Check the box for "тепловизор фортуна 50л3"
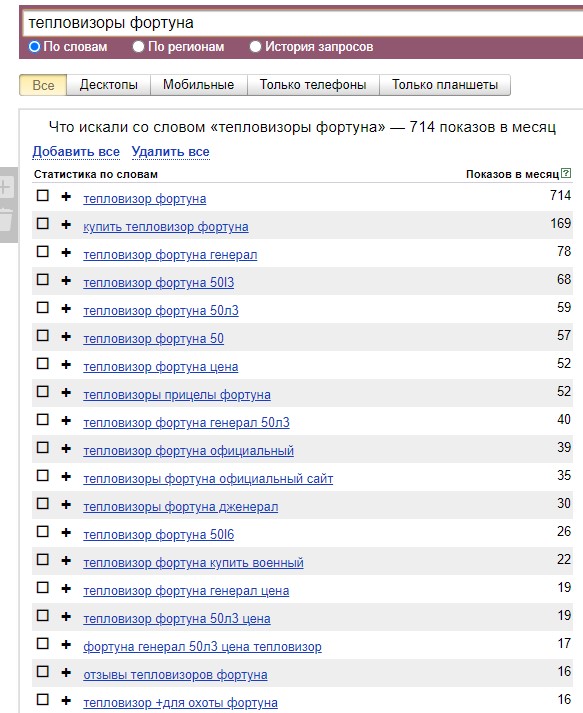This screenshot has height=713, width=583. [x=43, y=308]
